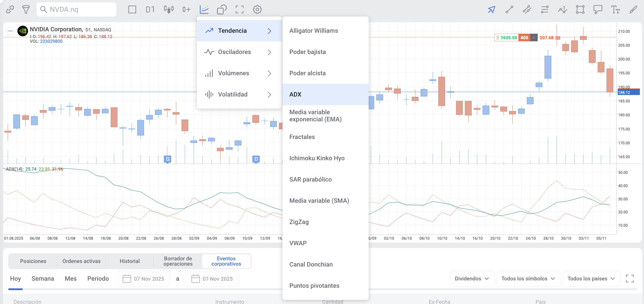The height and width of the screenshot is (304, 644).
Task: Add Media variable exponencial (EMA)
Action: 326,116
